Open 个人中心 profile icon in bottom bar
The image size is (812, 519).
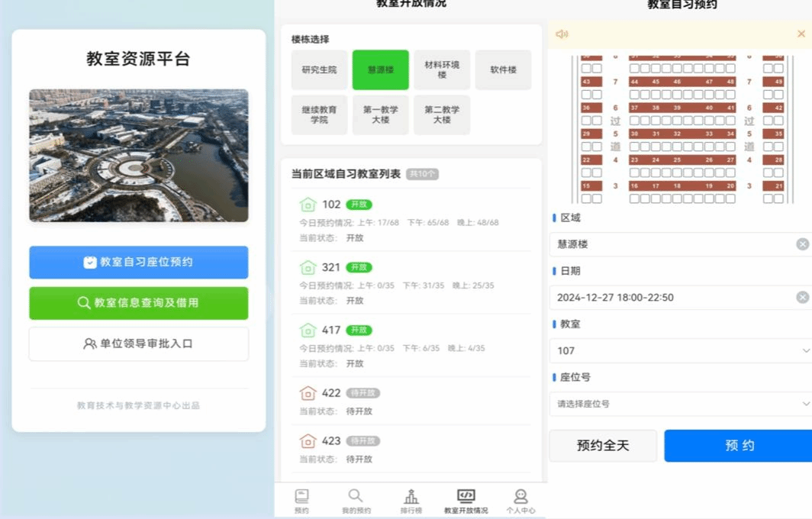click(520, 497)
